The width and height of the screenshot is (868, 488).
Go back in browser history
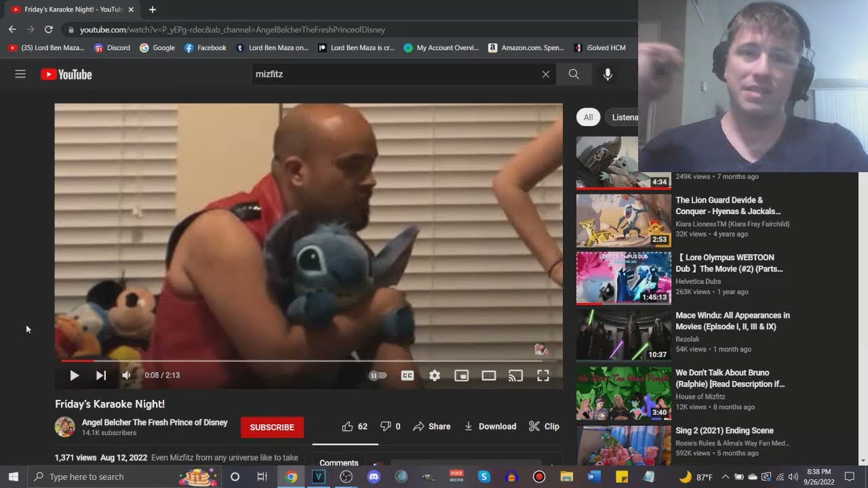click(12, 29)
